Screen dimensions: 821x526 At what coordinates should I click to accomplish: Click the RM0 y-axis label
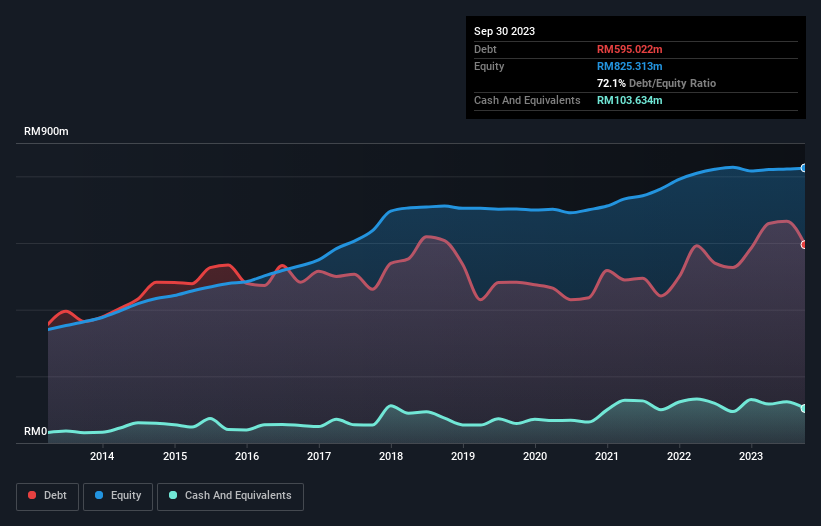(36, 432)
